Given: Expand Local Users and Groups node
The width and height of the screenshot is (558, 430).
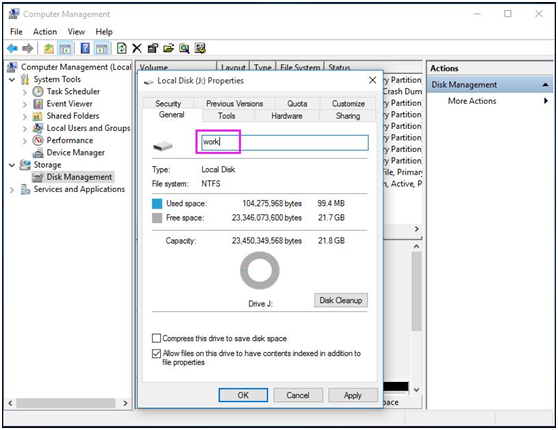Looking at the screenshot, I should (25, 129).
